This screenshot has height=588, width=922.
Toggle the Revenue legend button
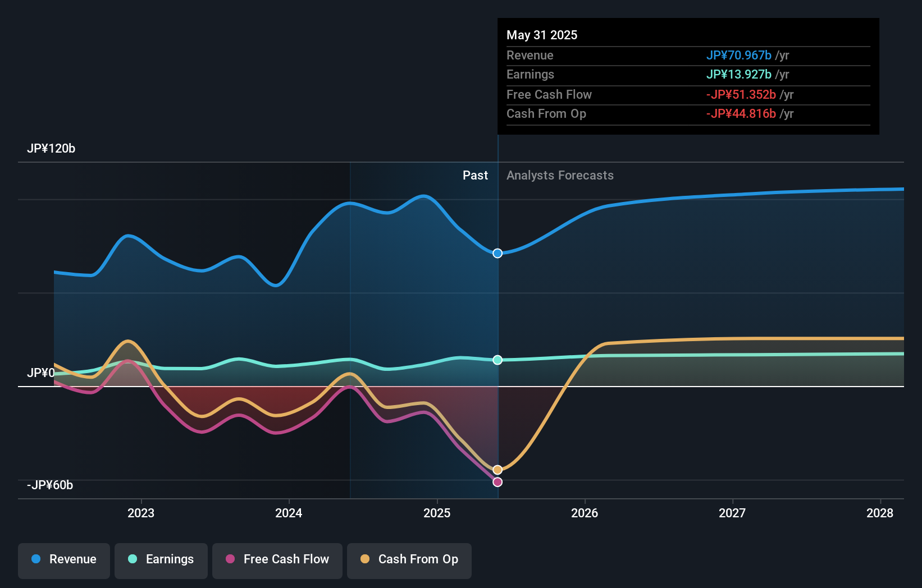(x=64, y=561)
